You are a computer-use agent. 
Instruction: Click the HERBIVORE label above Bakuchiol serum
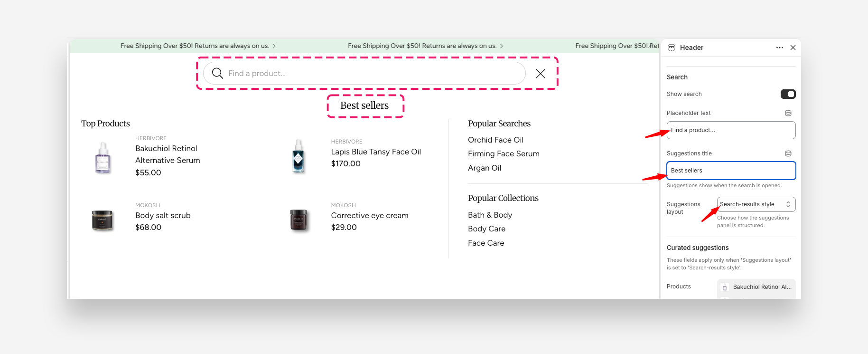pos(151,138)
